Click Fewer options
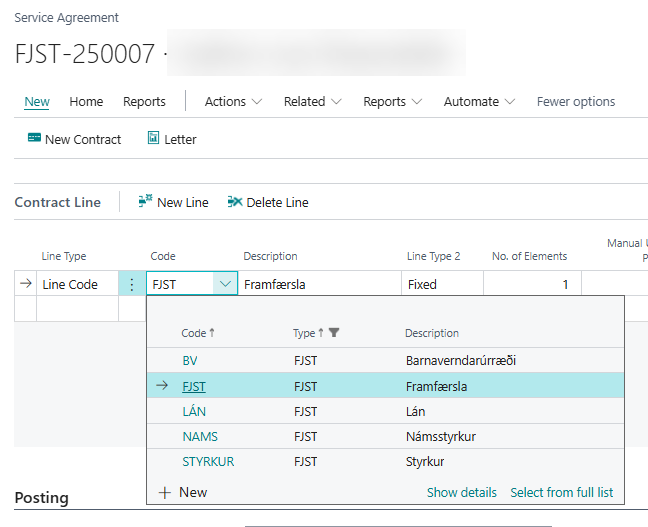Screen dimensions: 648x527 click(x=576, y=101)
